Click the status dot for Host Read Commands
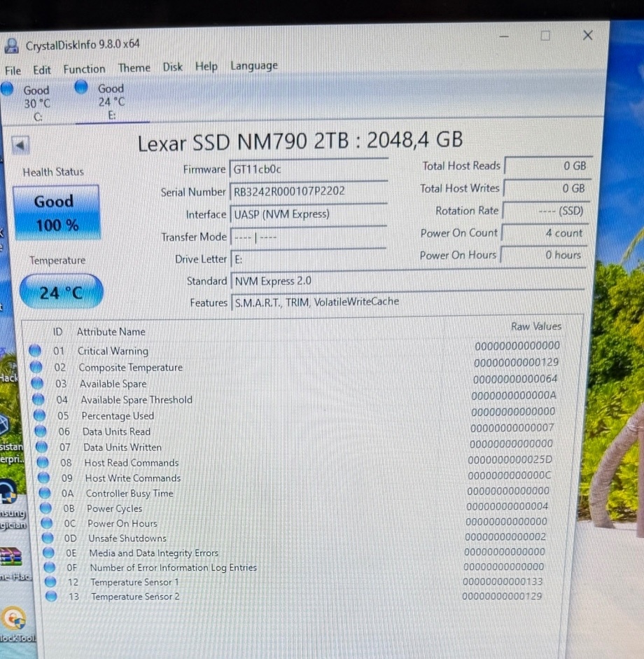The image size is (644, 659). (x=43, y=462)
